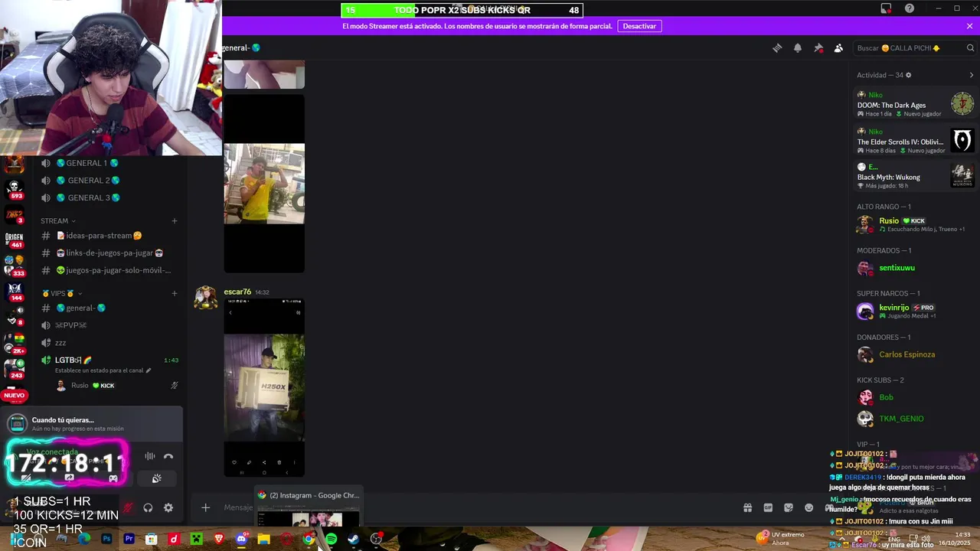Open the Discord inbox icon in title bar
Image resolution: width=980 pixels, height=551 pixels.
click(886, 8)
